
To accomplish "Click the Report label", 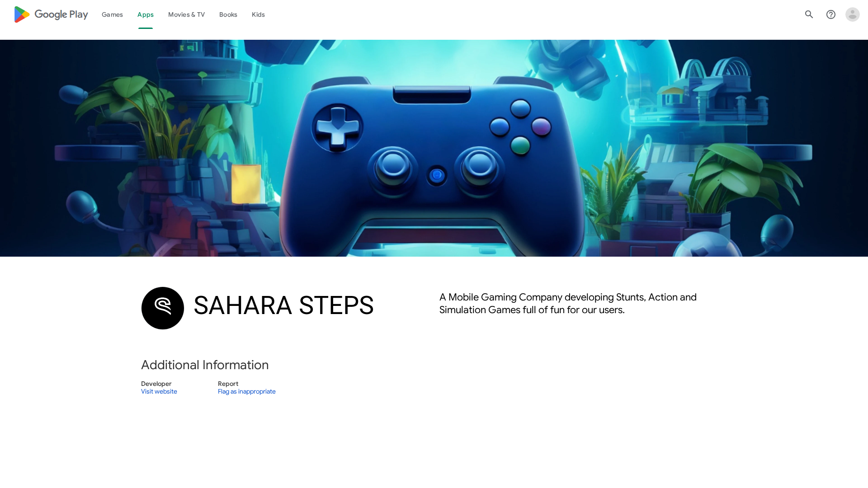I will pyautogui.click(x=228, y=384).
